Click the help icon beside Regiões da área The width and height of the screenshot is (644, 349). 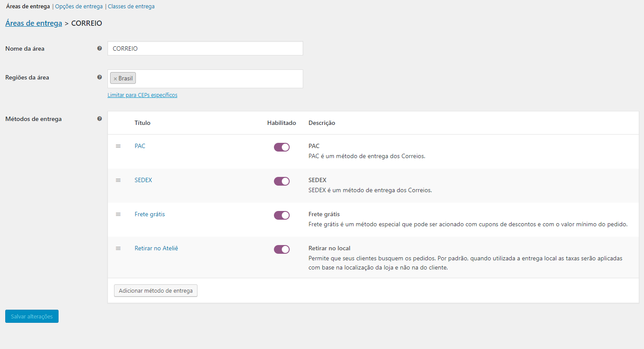click(100, 77)
